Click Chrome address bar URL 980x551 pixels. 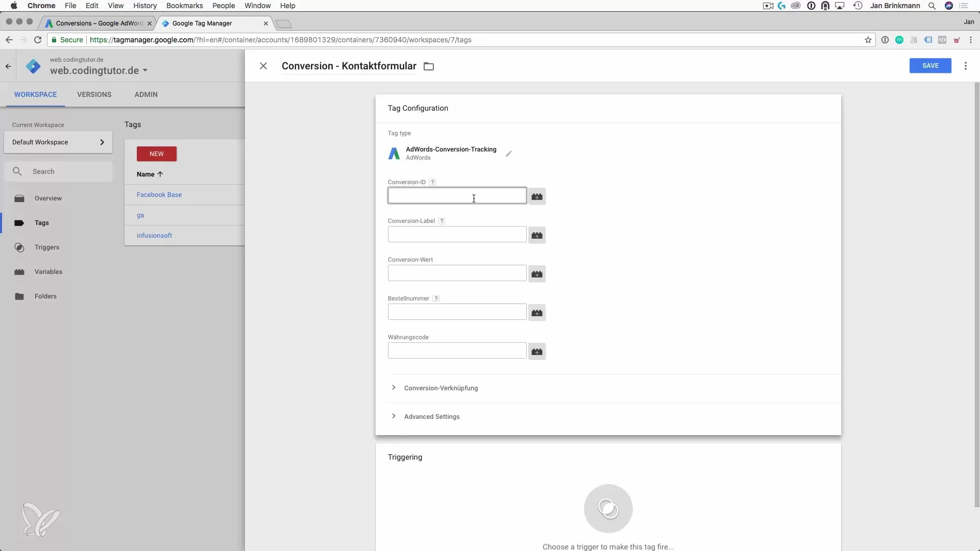click(x=281, y=40)
